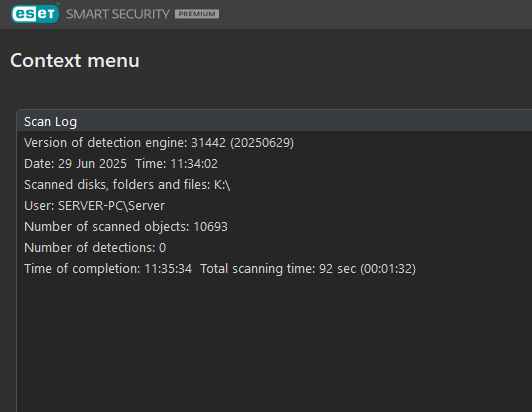
Task: Click the scanned objects count 10693
Action: click(210, 227)
